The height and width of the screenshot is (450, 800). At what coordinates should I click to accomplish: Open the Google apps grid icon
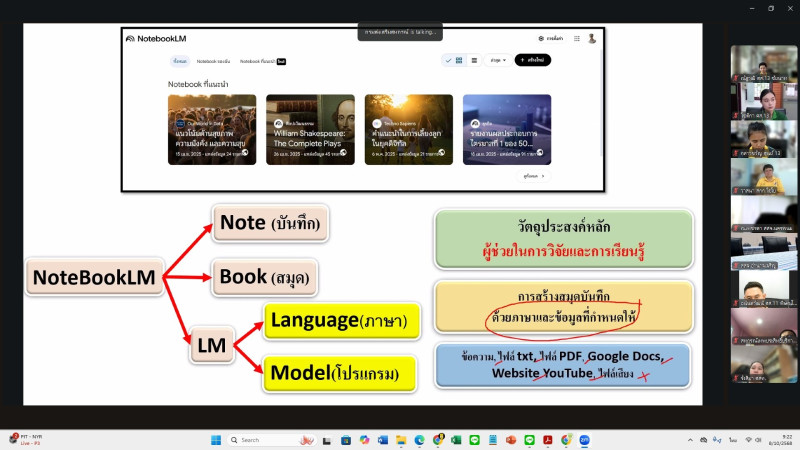(x=576, y=38)
